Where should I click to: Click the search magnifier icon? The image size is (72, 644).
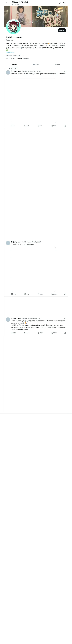pos(64,3)
